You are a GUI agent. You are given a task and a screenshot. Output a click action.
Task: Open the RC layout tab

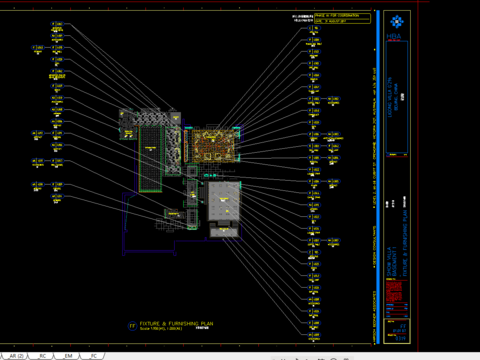point(42,356)
